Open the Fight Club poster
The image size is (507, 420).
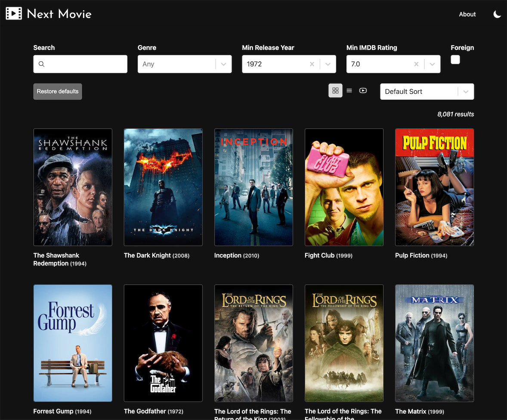[x=344, y=187]
